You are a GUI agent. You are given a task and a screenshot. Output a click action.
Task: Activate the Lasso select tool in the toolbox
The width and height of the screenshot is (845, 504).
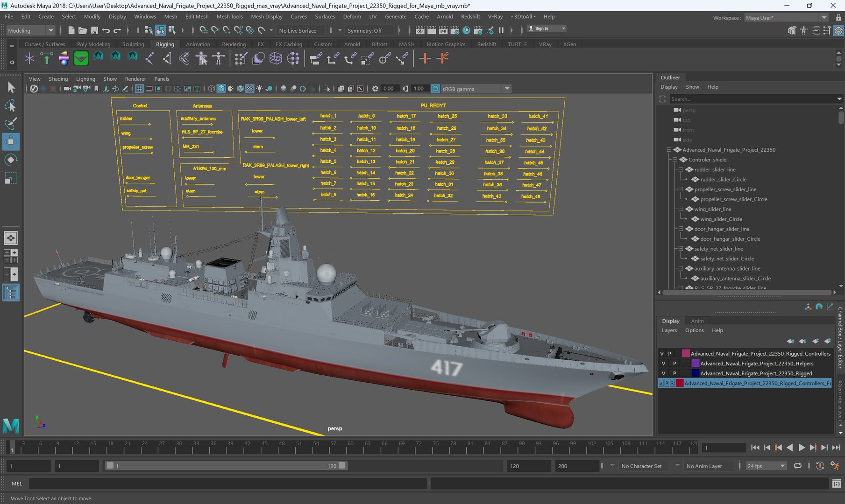pos(10,106)
